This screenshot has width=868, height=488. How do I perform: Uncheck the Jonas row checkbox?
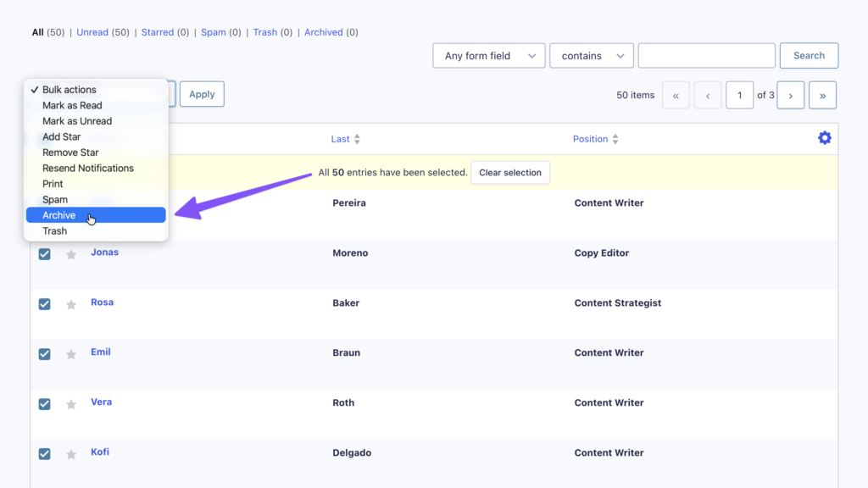(x=44, y=254)
